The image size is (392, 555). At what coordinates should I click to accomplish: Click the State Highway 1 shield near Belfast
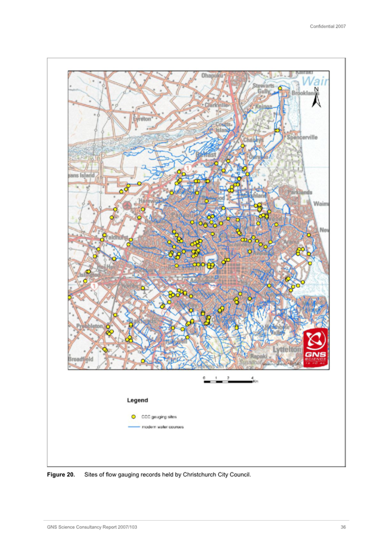[189, 168]
